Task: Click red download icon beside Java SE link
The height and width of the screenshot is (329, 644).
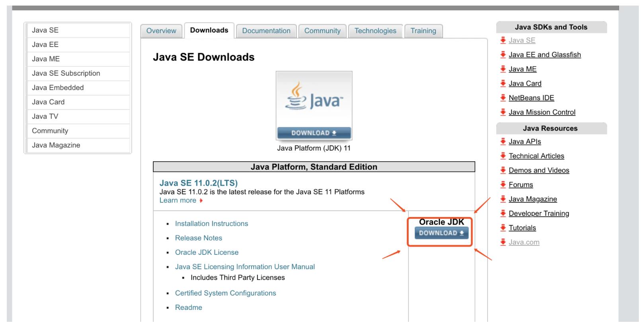Action: click(x=503, y=40)
